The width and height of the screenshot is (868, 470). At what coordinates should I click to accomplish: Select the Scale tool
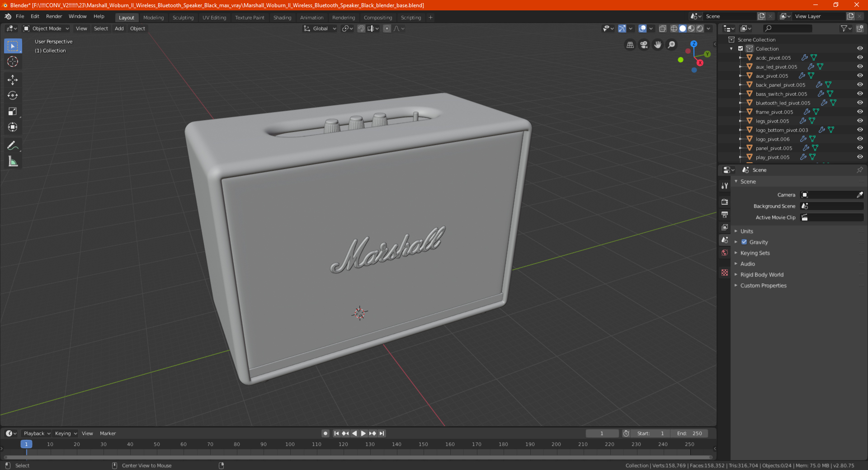tap(13, 112)
